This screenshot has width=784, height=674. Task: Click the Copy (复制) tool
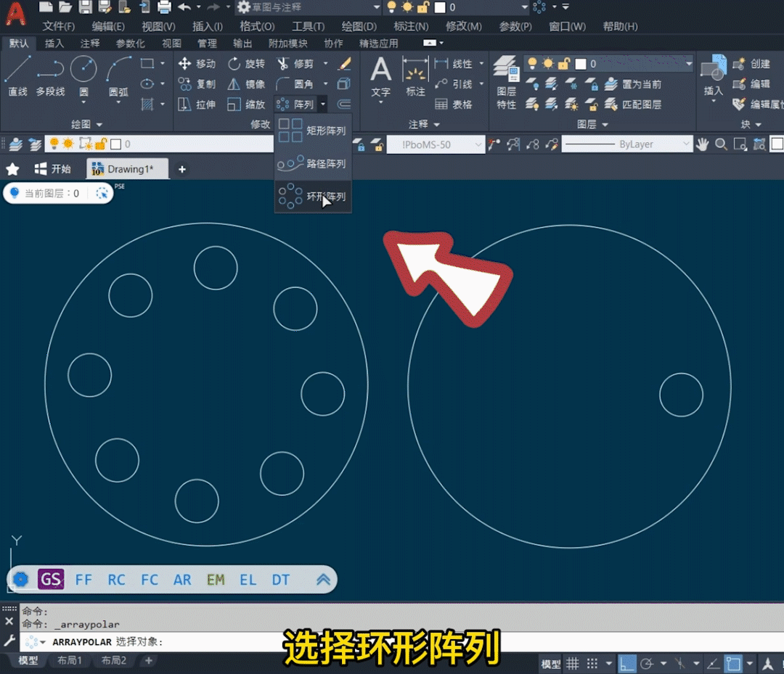pyautogui.click(x=197, y=84)
